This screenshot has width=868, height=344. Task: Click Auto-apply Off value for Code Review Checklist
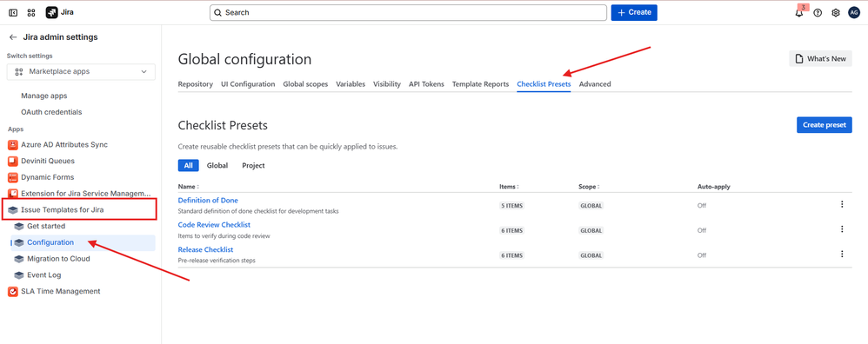pos(701,230)
